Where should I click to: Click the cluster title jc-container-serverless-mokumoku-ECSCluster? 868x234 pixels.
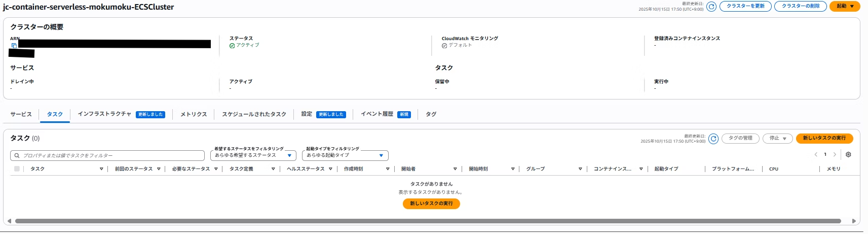click(x=88, y=7)
